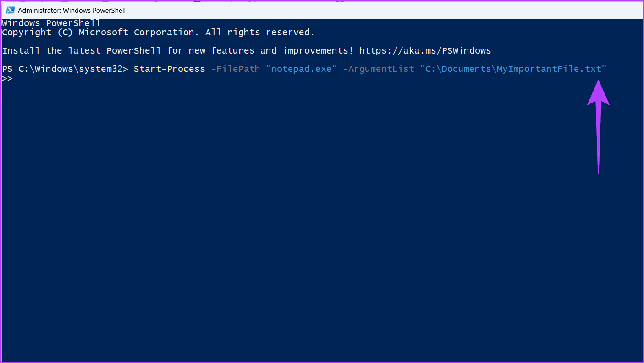Screen dimensions: 644x363
Task: Click "Install the latest PowerShell" message
Action: 82,50
